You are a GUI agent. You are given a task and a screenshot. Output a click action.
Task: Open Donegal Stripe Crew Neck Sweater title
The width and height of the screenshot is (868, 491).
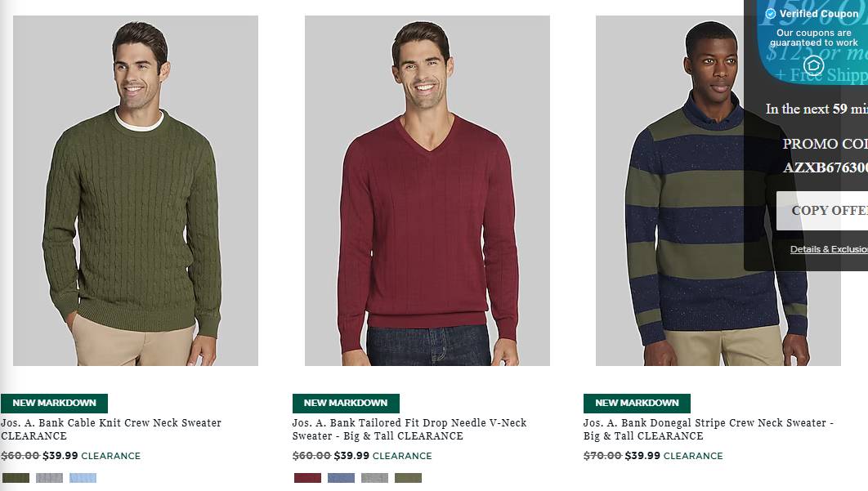(x=708, y=429)
